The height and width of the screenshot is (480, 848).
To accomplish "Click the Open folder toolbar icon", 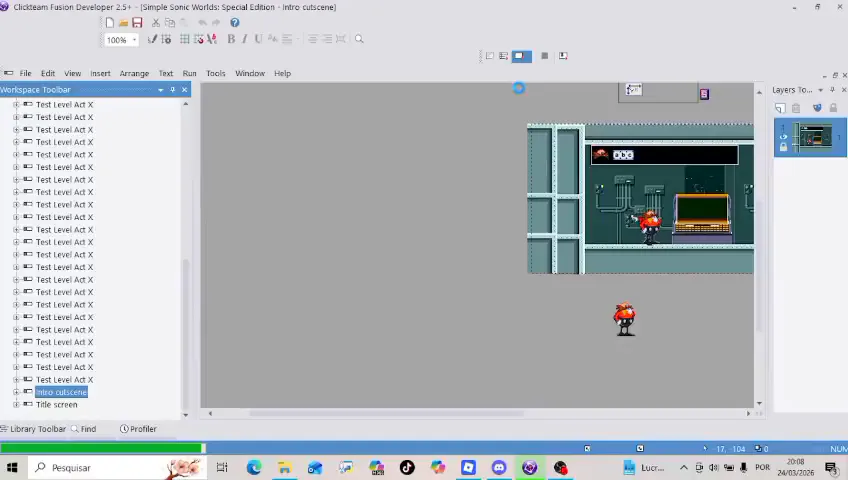I will coord(123,23).
